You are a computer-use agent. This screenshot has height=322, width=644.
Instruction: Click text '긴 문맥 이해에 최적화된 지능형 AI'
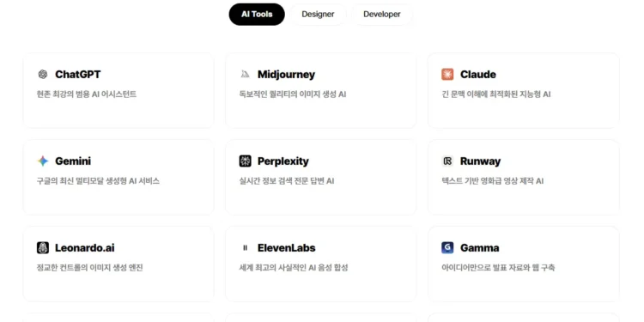(496, 94)
